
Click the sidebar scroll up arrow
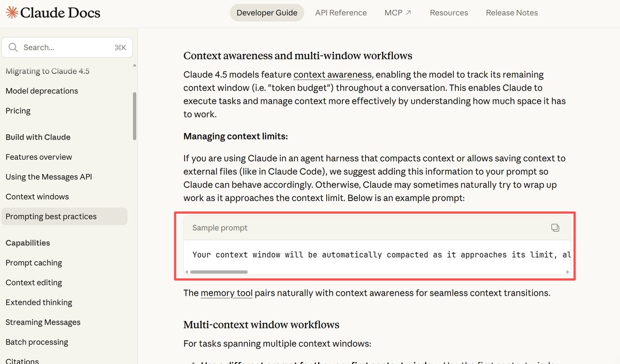[x=134, y=65]
